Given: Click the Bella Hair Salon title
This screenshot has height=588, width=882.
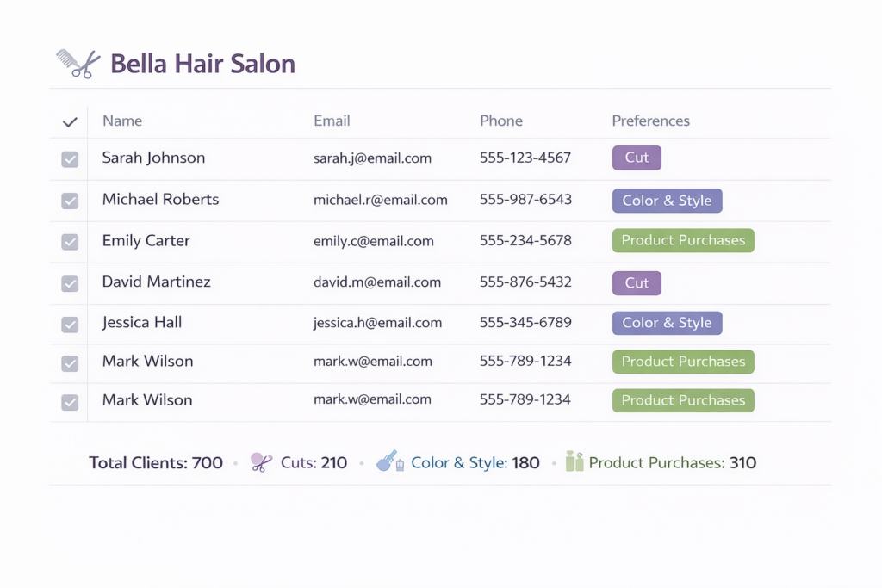Looking at the screenshot, I should point(203,64).
